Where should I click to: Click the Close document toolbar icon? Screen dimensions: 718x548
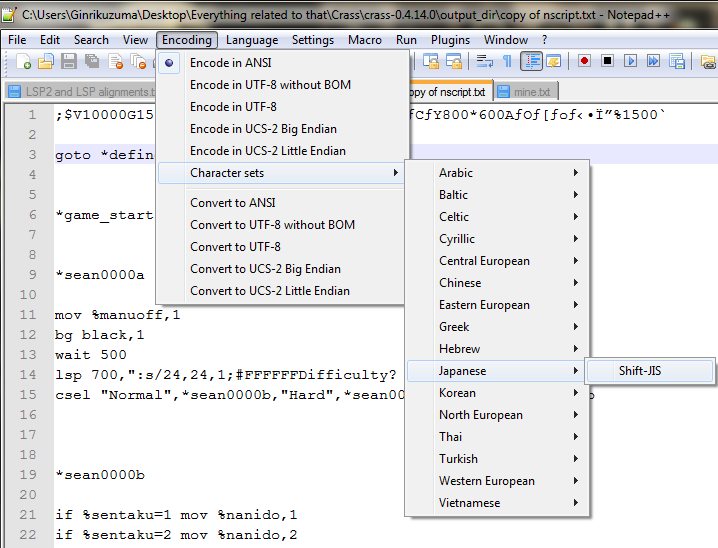[x=115, y=61]
